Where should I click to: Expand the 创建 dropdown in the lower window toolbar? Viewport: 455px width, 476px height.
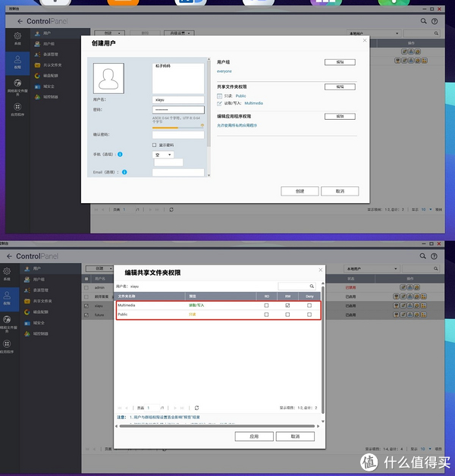coord(99,268)
